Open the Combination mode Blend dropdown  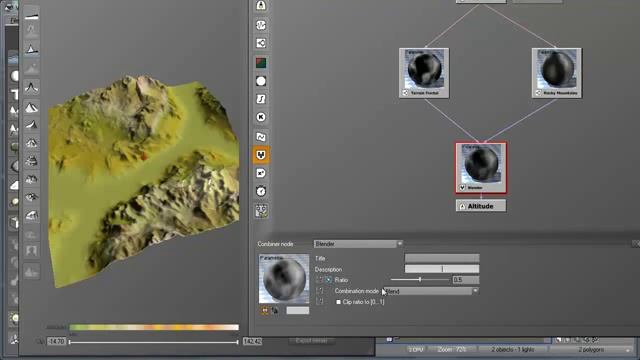(431, 291)
